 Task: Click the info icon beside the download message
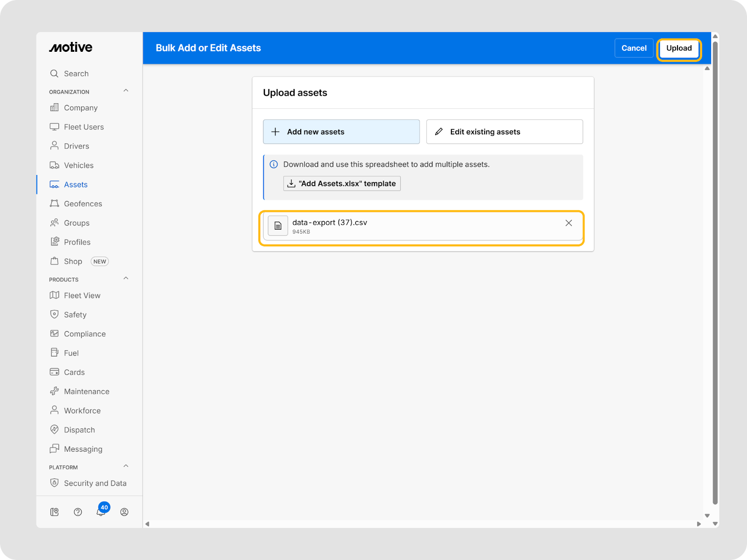tap(274, 164)
